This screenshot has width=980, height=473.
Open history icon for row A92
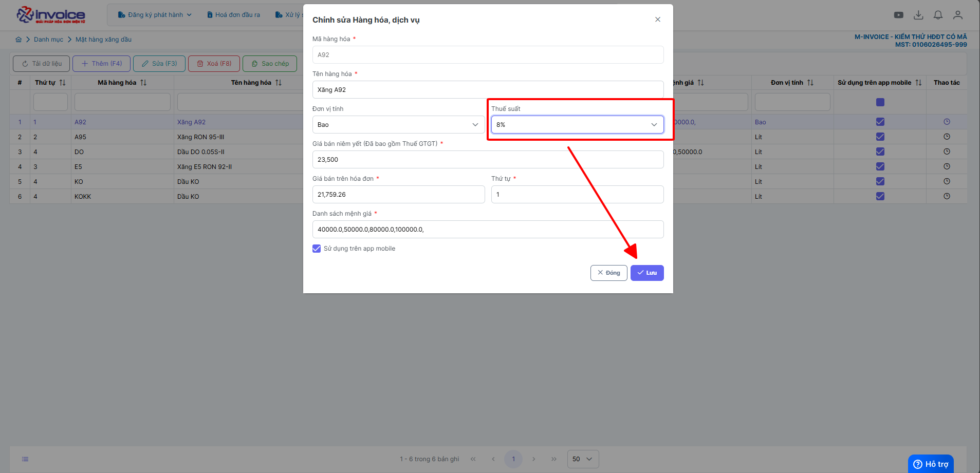pos(947,122)
